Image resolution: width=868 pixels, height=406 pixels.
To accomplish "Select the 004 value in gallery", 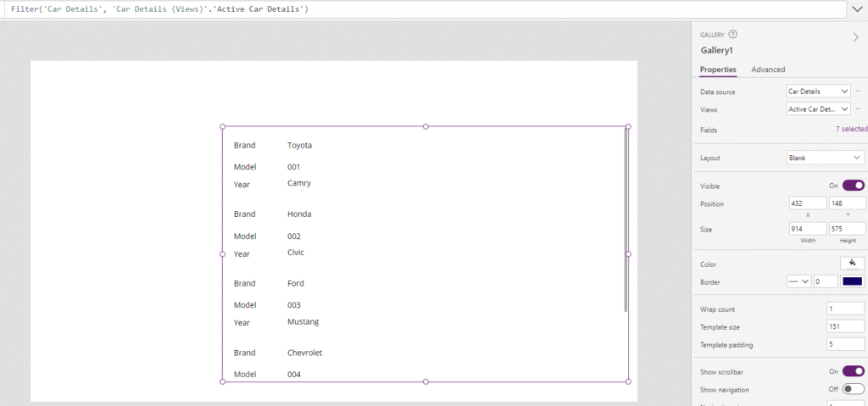I will tap(294, 375).
